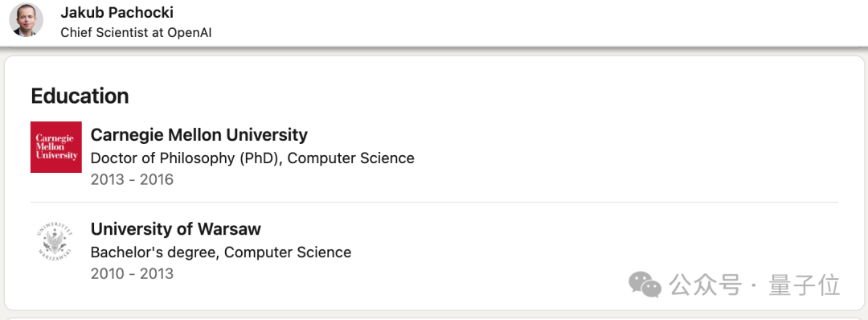Click the 2010 - 2013 date range
This screenshot has height=320, width=868.
pyautogui.click(x=132, y=273)
